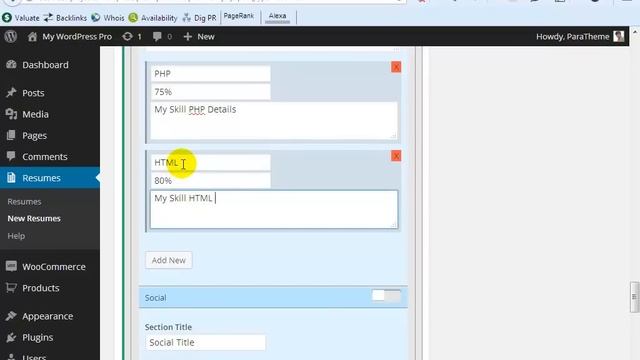640x360 pixels.
Task: Select the Alexa toolbar item
Action: pos(278,16)
